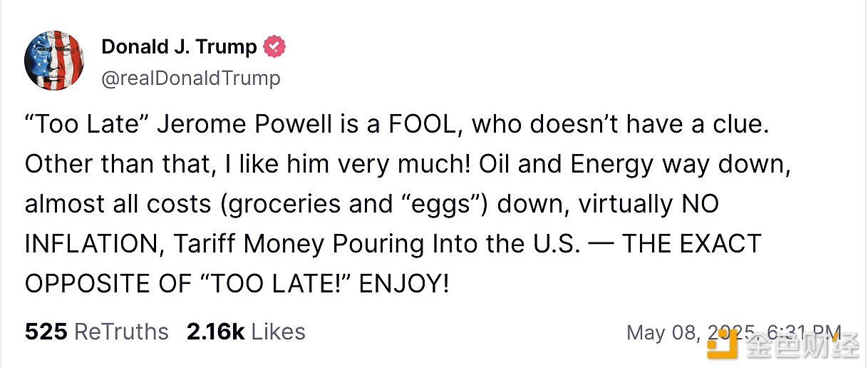
Task: Click the word Likes
Action: [x=278, y=332]
